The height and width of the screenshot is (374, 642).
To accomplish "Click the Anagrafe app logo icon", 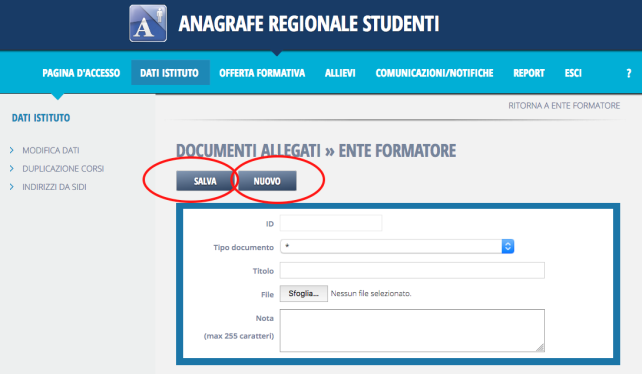I will tap(148, 23).
